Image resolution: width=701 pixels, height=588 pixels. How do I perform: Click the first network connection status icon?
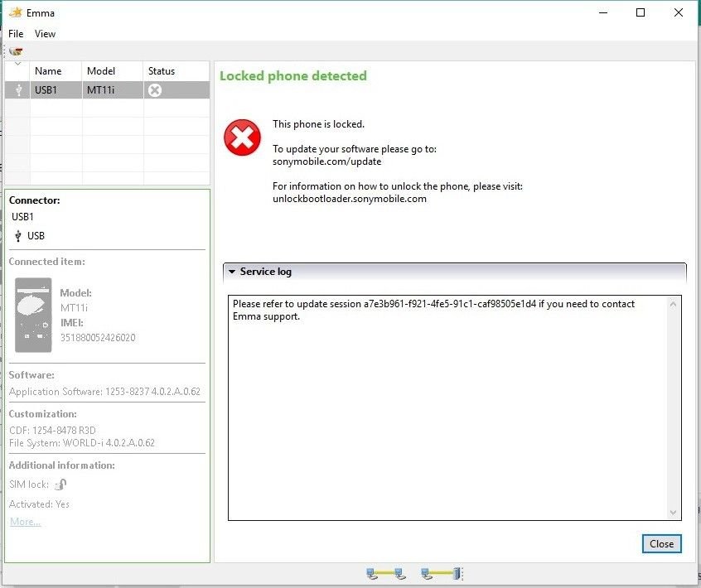(386, 573)
